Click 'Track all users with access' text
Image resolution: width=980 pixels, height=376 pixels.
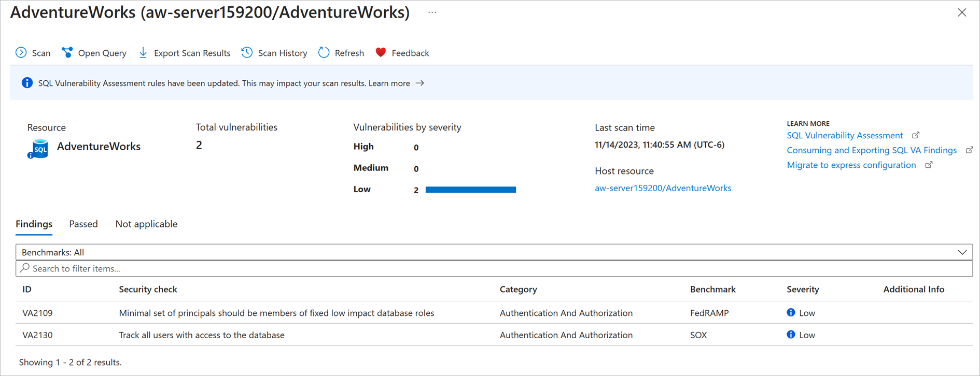202,335
